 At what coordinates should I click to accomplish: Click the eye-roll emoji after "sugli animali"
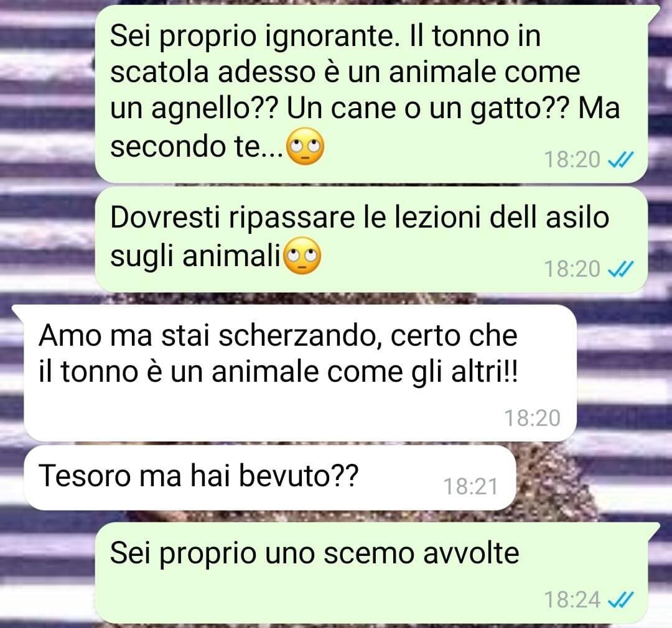pyautogui.click(x=302, y=256)
